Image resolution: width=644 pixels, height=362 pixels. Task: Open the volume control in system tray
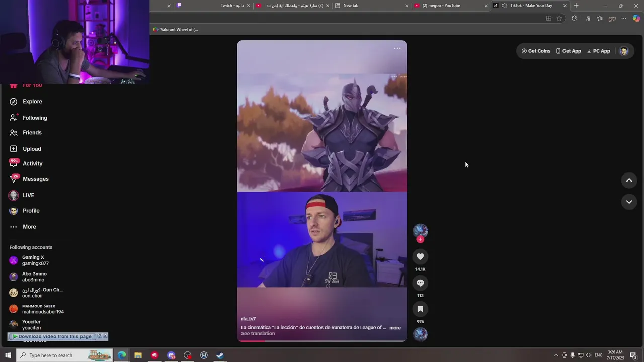[x=588, y=355]
